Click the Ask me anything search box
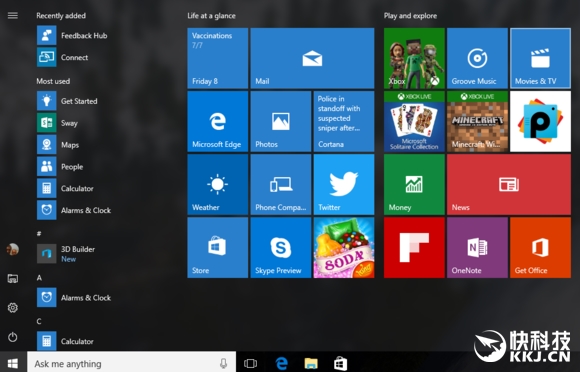580x372 pixels. 131,363
